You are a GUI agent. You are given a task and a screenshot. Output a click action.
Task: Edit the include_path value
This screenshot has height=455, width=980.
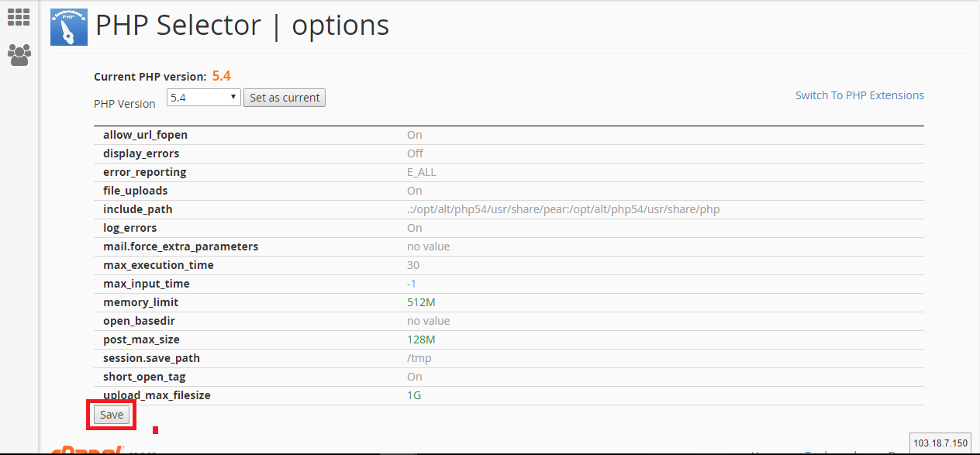565,209
